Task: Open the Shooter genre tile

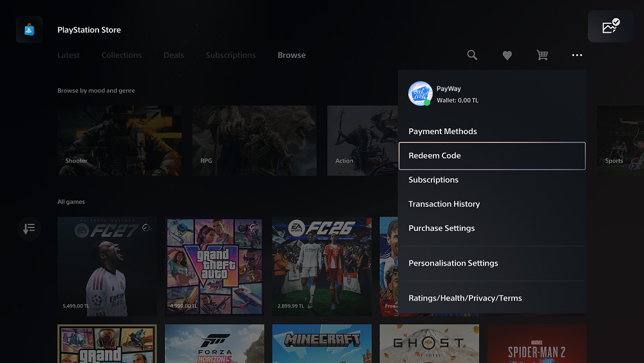Action: pyautogui.click(x=120, y=141)
